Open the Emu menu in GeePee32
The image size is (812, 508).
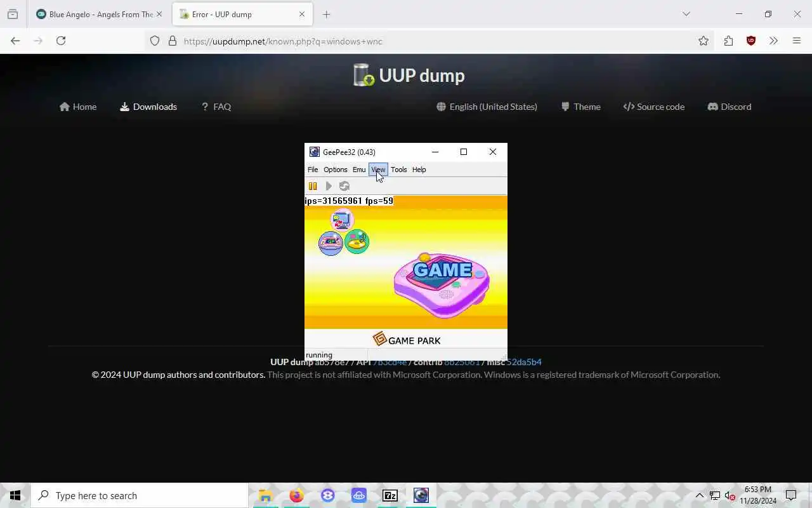[359, 170]
